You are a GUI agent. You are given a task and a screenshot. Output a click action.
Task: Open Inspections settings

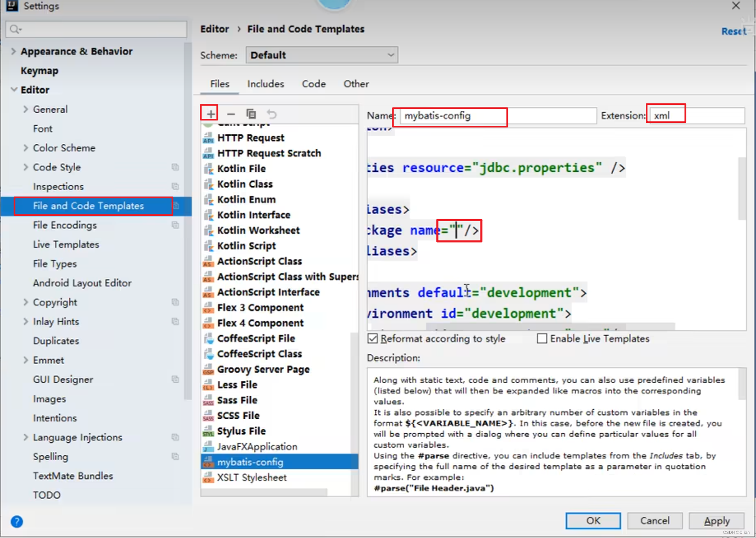(58, 187)
